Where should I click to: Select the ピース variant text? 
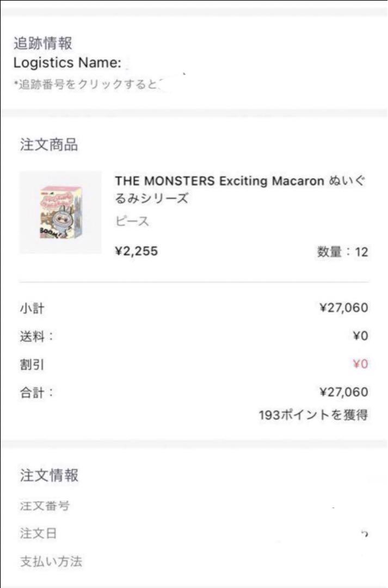132,222
